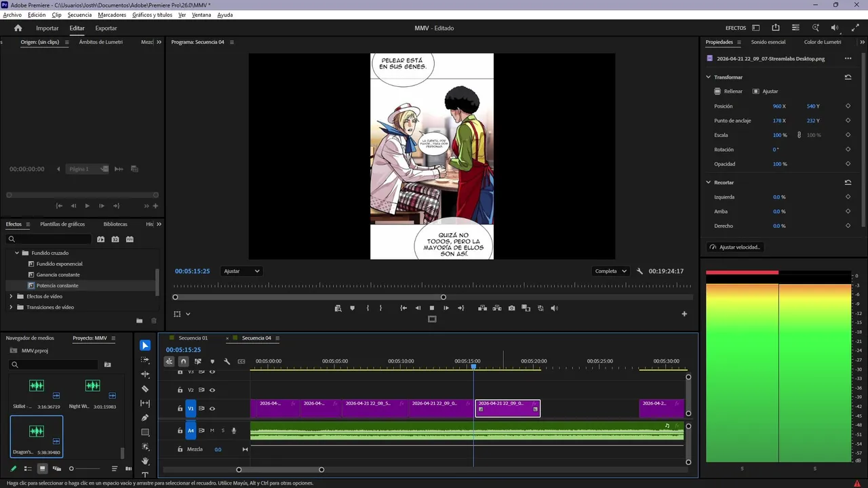Open the Secuencia menu
Image resolution: width=868 pixels, height=488 pixels.
point(79,15)
